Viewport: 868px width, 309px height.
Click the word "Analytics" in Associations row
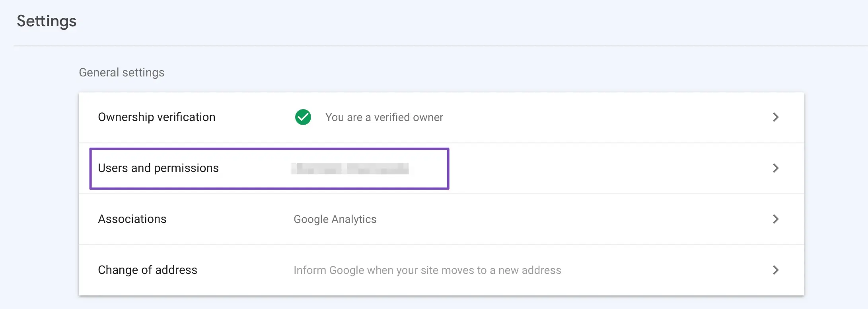click(x=354, y=219)
